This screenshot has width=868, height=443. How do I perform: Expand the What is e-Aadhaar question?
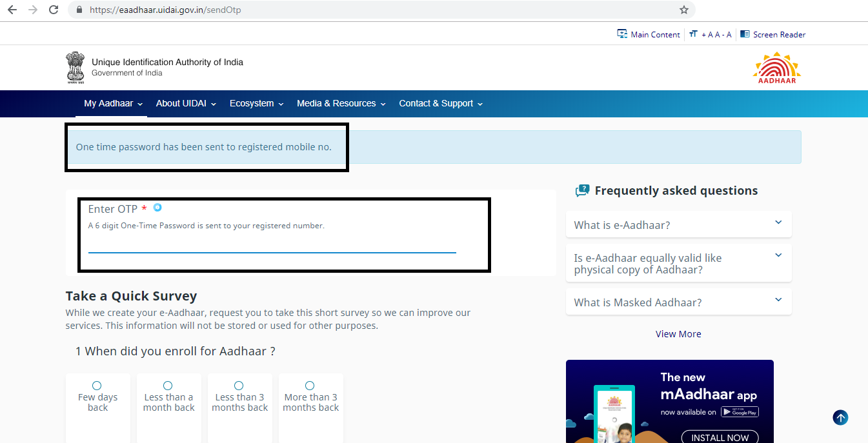pos(678,224)
